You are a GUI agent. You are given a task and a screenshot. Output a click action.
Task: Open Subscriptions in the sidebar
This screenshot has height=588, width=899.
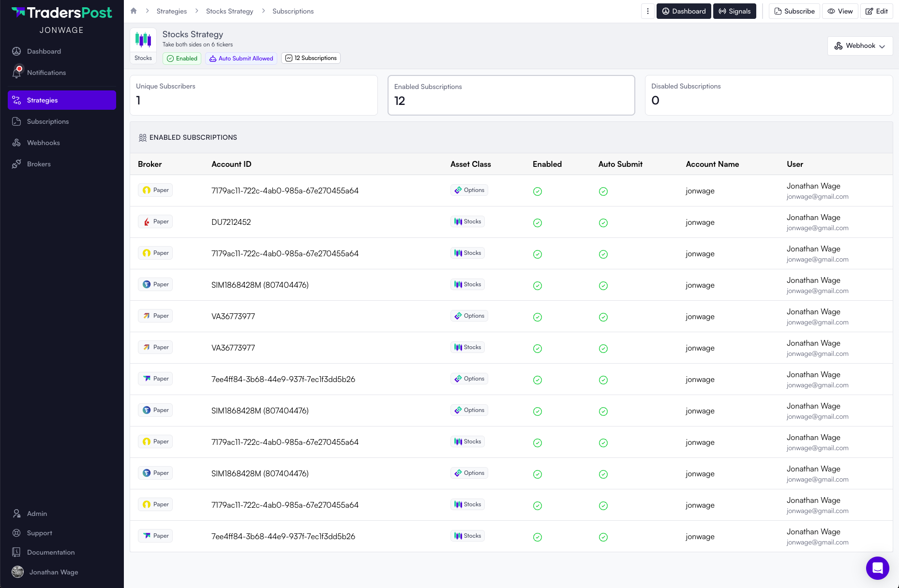(x=48, y=121)
